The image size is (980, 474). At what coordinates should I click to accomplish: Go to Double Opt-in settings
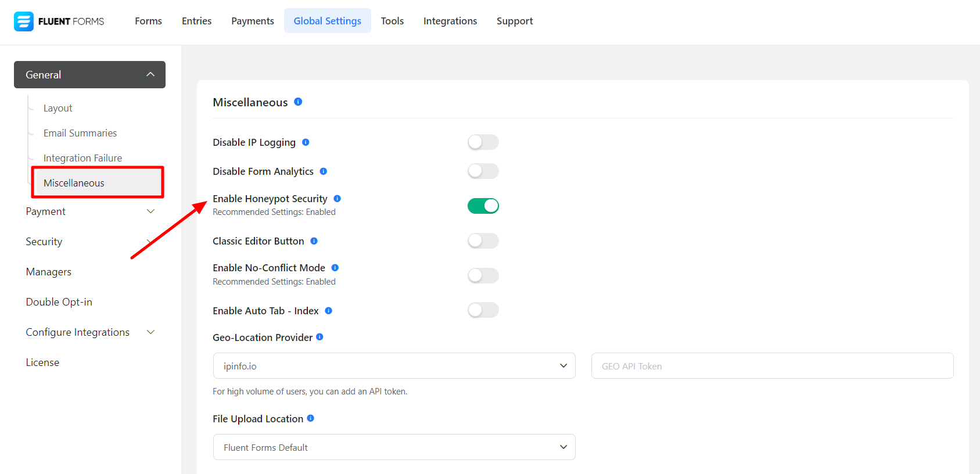click(59, 302)
